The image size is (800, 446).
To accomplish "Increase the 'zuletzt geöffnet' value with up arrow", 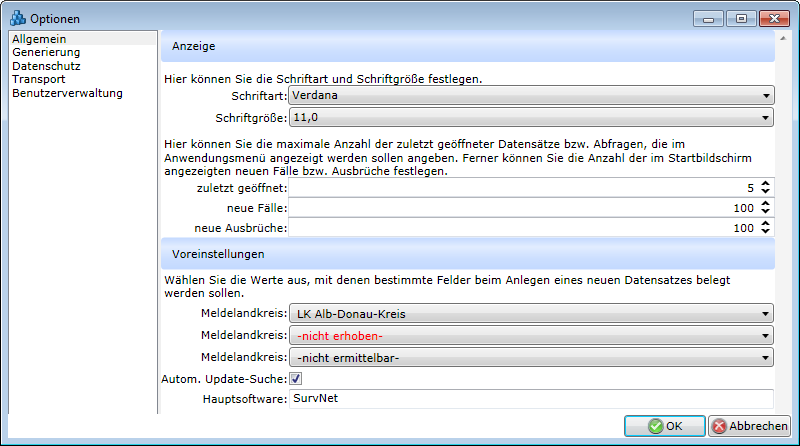I will tap(765, 183).
